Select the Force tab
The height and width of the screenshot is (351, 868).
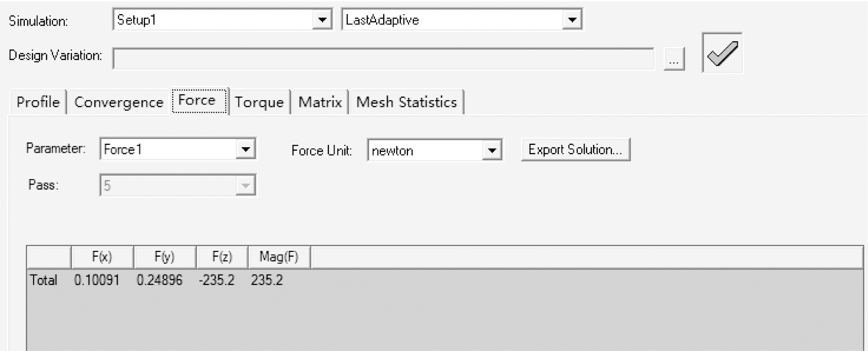pos(197,101)
